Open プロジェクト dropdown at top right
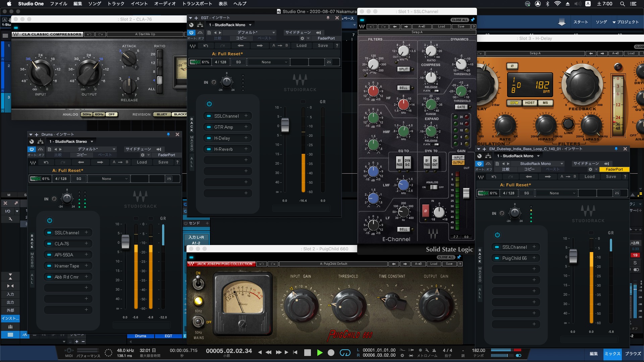This screenshot has height=362, width=644. pos(626,22)
